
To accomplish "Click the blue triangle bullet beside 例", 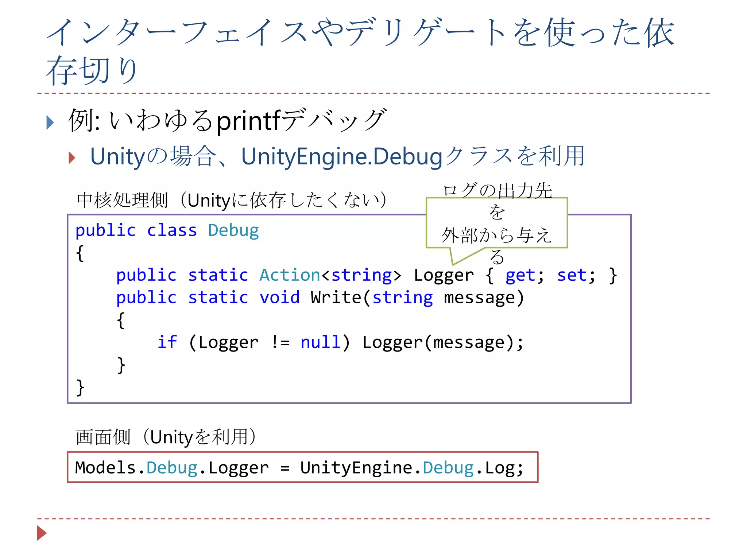I will pos(50,122).
